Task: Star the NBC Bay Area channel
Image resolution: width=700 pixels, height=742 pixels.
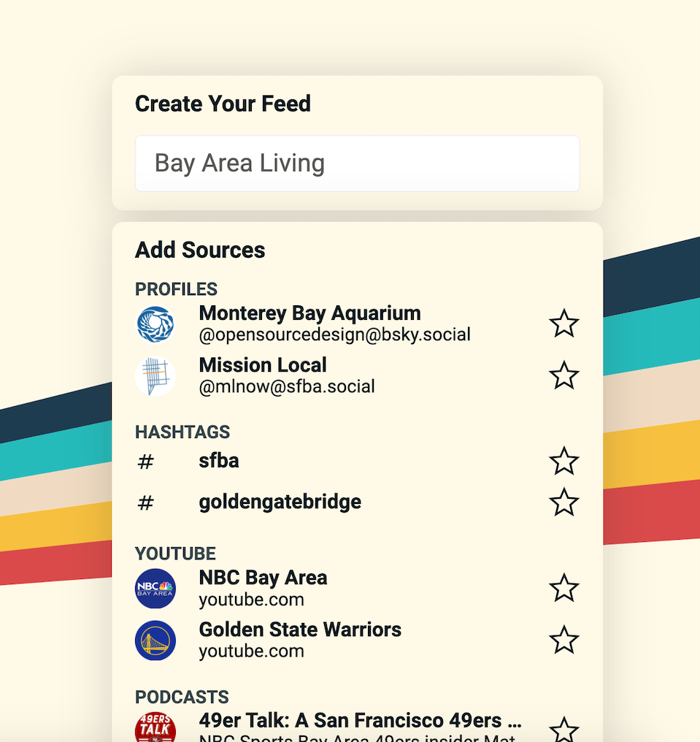Action: click(x=564, y=588)
